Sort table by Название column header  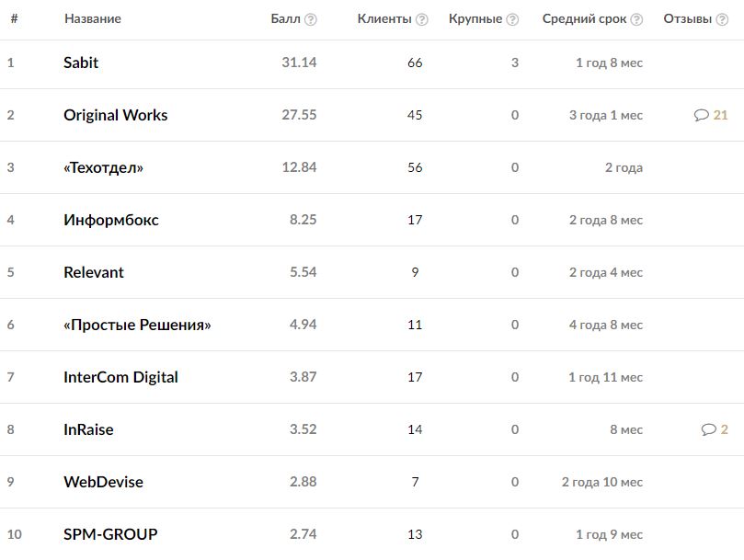[92, 18]
